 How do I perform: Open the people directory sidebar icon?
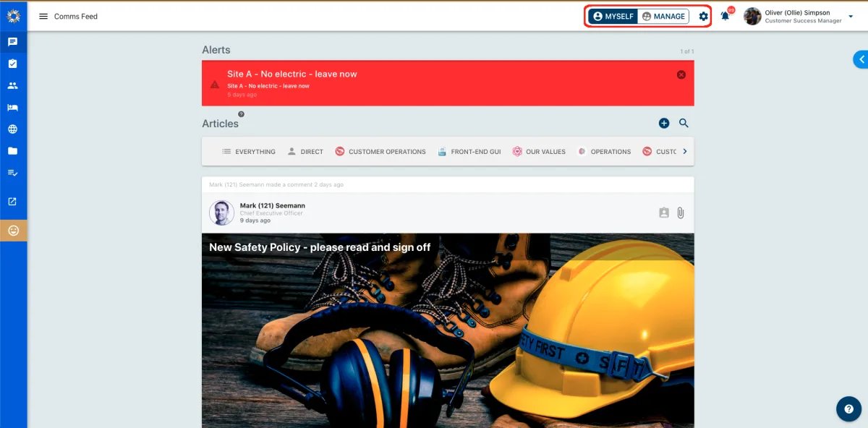13,85
